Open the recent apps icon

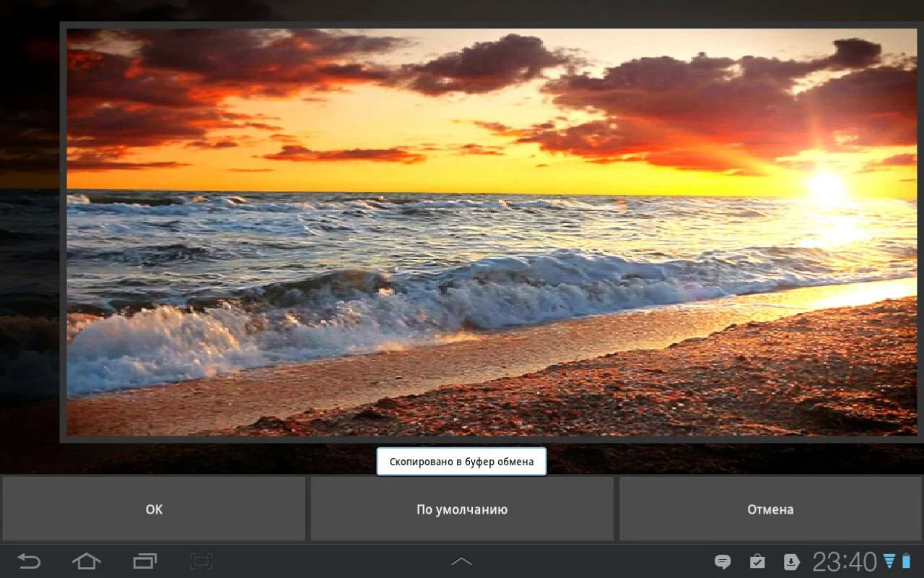(x=144, y=561)
